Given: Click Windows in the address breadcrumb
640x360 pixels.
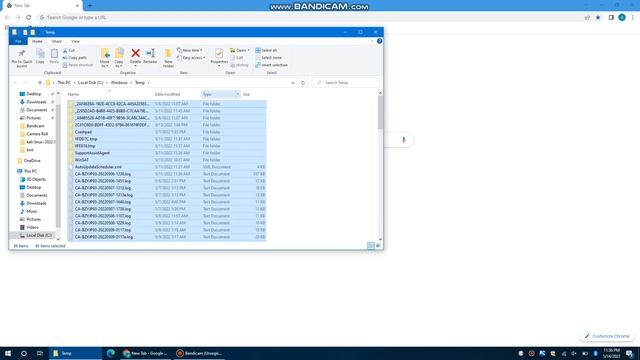Looking at the screenshot, I should pos(119,83).
